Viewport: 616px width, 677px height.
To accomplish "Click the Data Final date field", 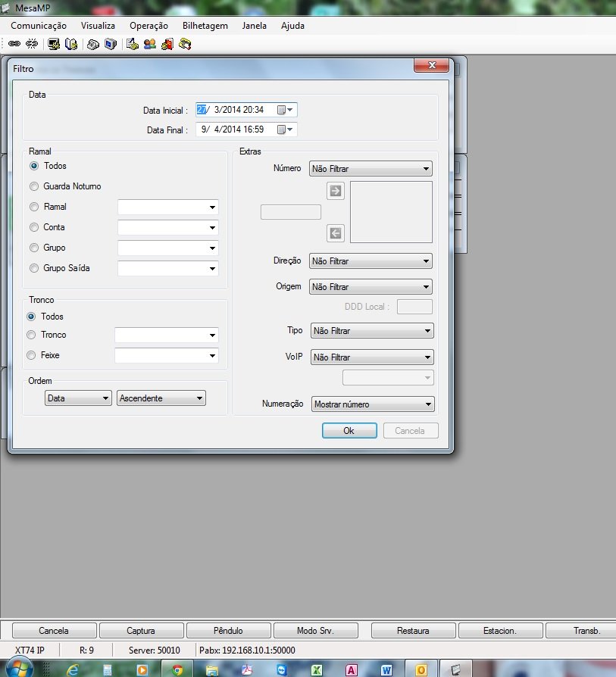I will point(235,129).
